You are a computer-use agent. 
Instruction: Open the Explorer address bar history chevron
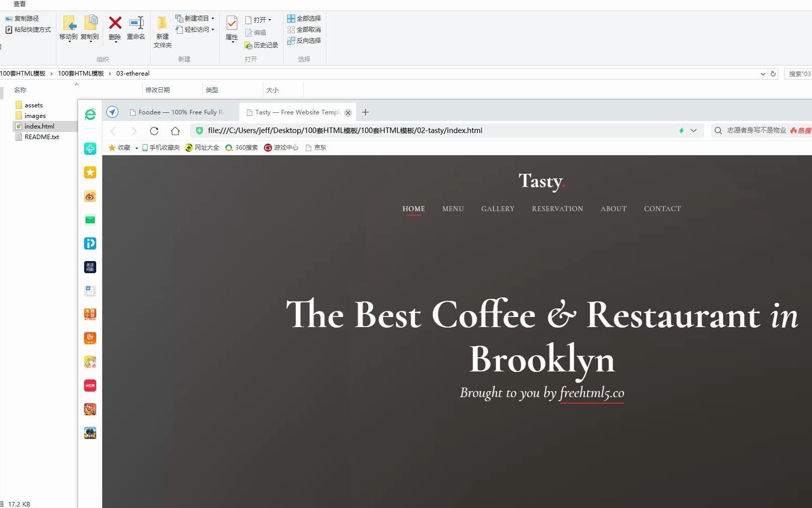(x=762, y=74)
